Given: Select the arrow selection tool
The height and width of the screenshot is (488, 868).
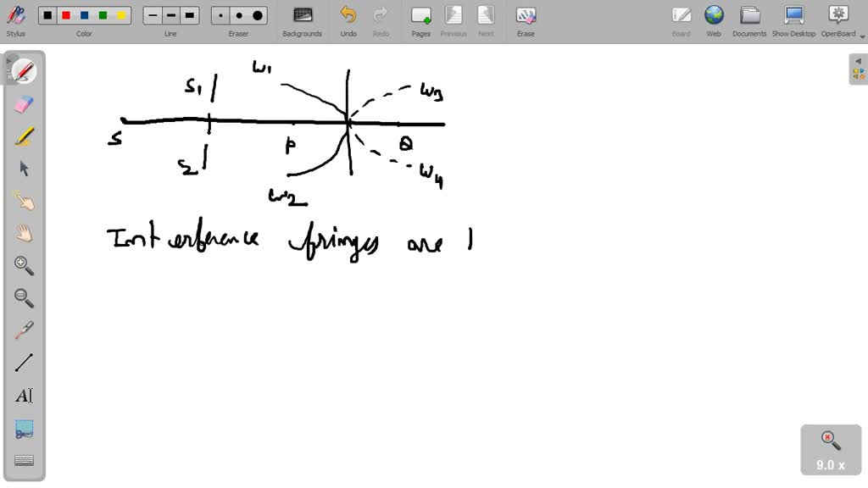Looking at the screenshot, I should pos(24,168).
